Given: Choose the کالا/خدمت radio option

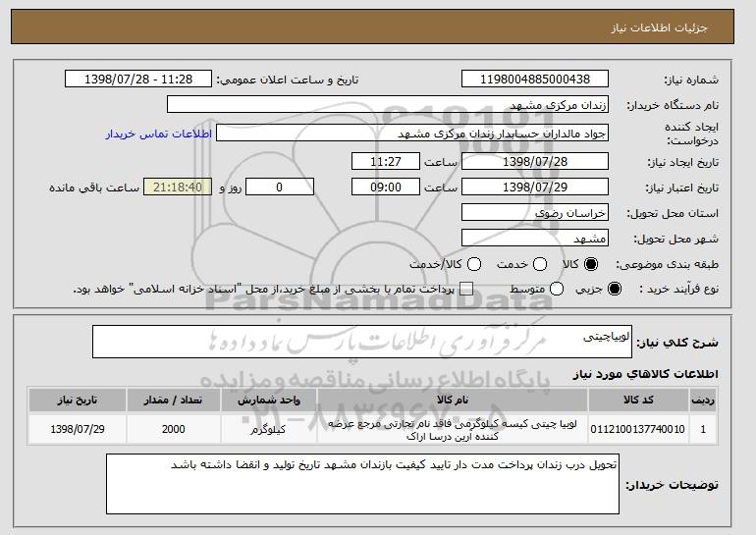Looking at the screenshot, I should click(474, 264).
